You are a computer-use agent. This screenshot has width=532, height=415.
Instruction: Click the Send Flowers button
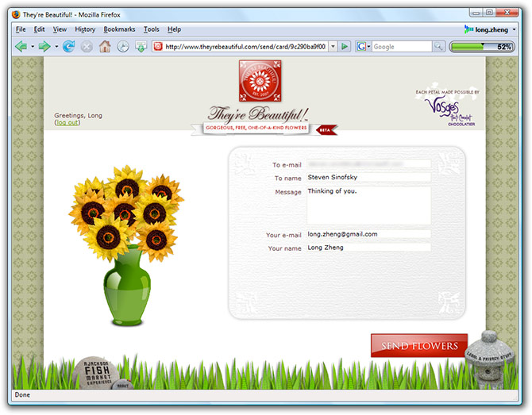pos(419,346)
